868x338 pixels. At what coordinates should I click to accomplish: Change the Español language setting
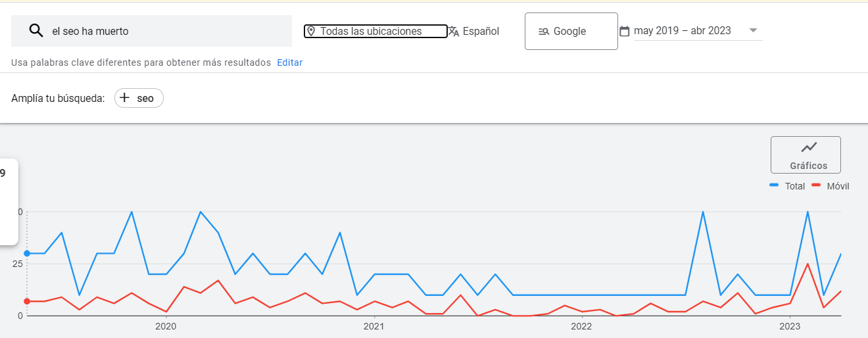481,31
